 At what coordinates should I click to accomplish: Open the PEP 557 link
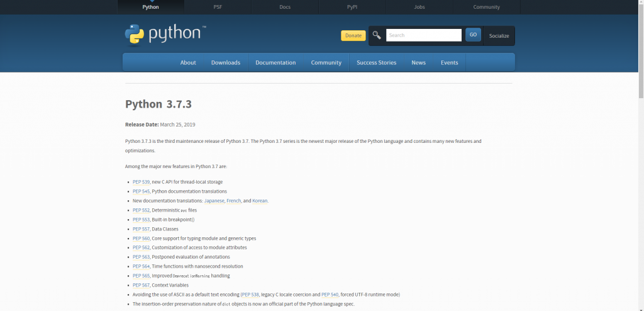pyautogui.click(x=141, y=229)
